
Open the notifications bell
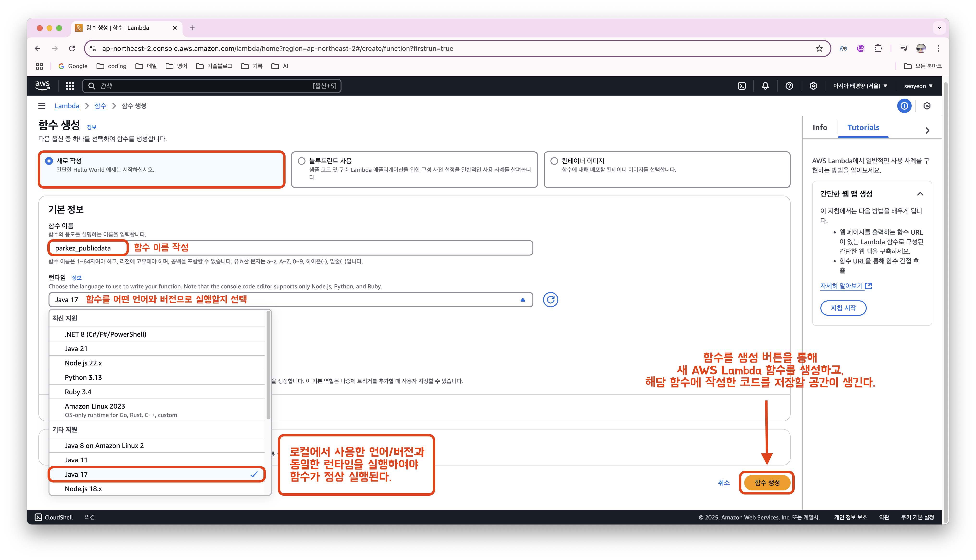click(765, 86)
